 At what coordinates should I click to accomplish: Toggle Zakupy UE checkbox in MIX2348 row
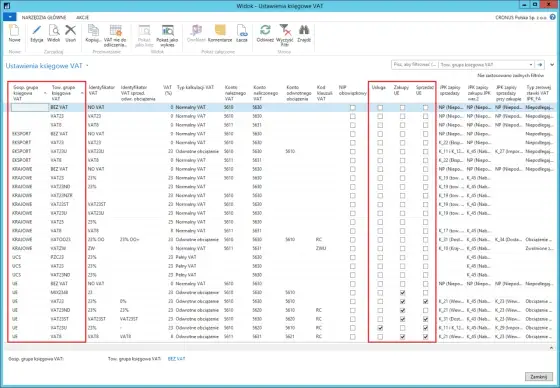[x=402, y=293]
